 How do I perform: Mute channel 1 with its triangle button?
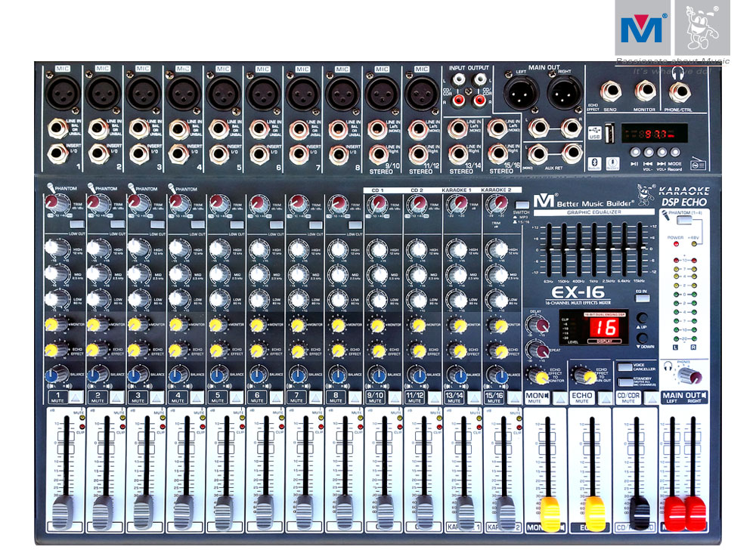[76, 397]
